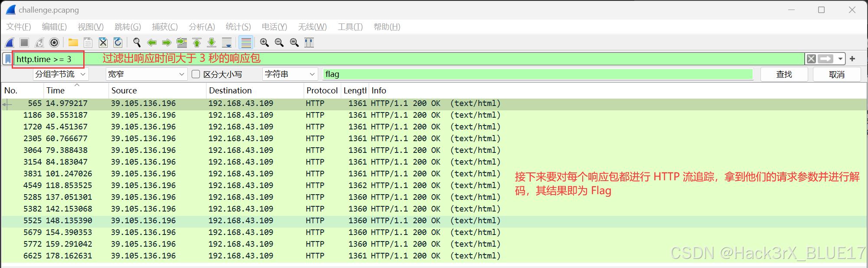
Task: Click the display filter bookmark icon
Action: point(8,59)
